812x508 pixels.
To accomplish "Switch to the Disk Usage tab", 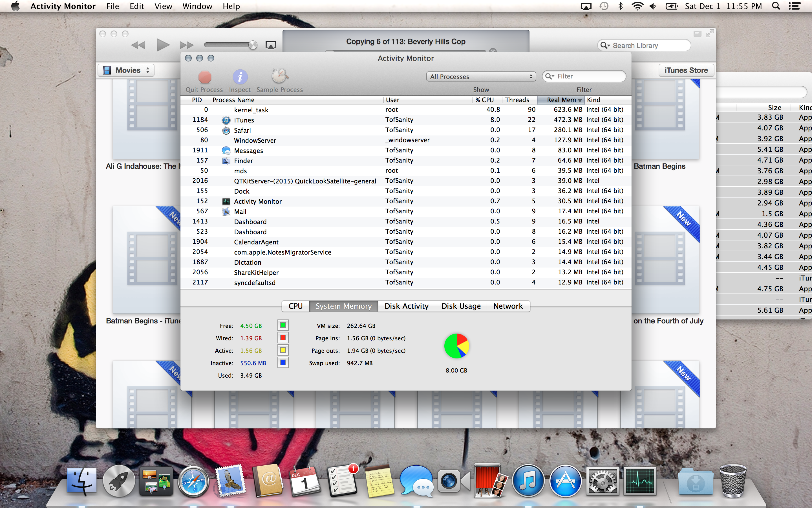I will point(461,306).
